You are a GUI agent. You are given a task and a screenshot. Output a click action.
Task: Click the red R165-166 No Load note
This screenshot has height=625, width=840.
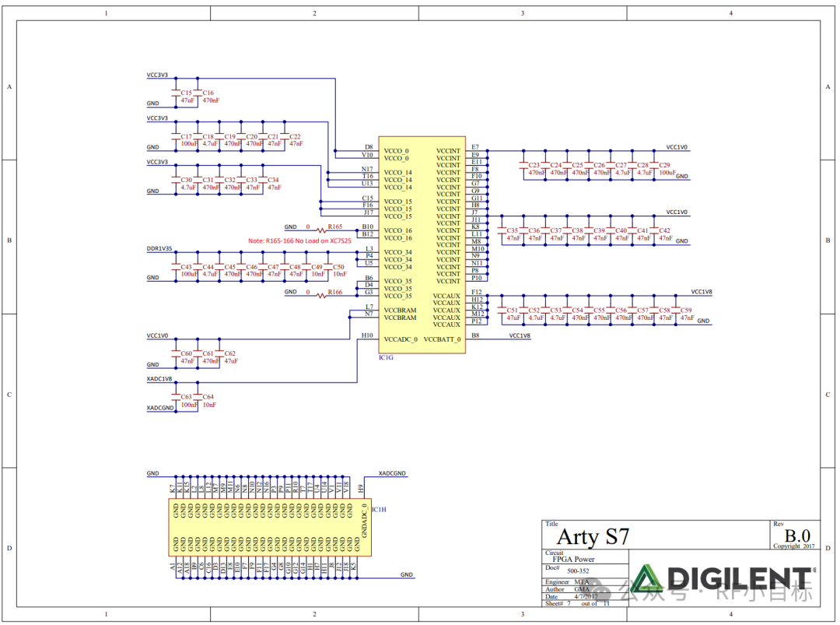(299, 241)
